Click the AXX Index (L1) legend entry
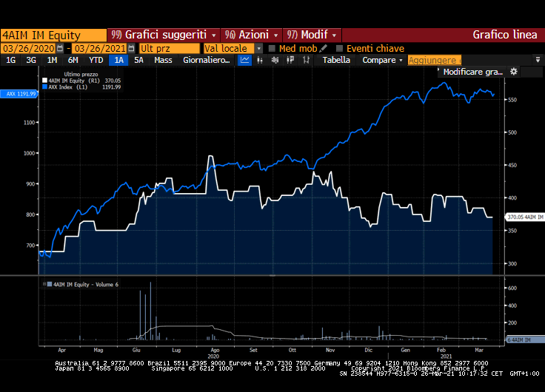This screenshot has height=392, width=545. tap(81, 87)
